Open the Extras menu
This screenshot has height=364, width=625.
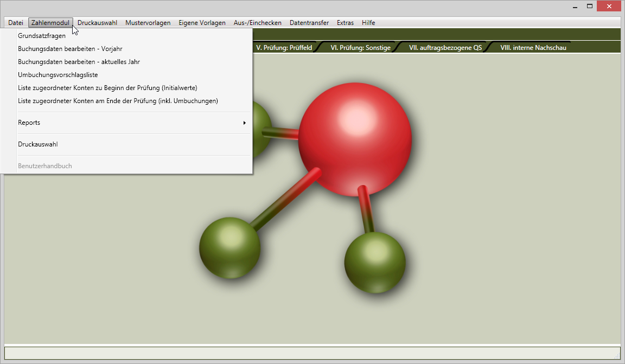pos(345,23)
